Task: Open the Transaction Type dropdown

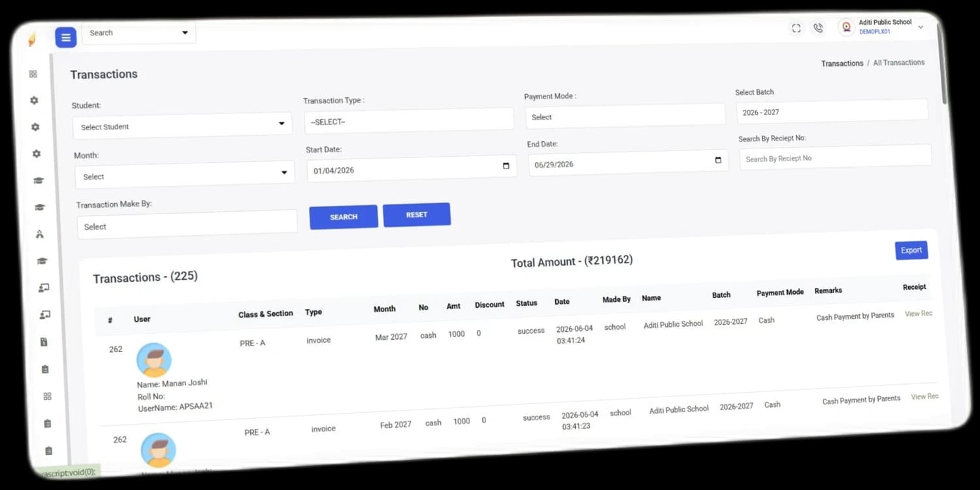Action: pos(409,121)
